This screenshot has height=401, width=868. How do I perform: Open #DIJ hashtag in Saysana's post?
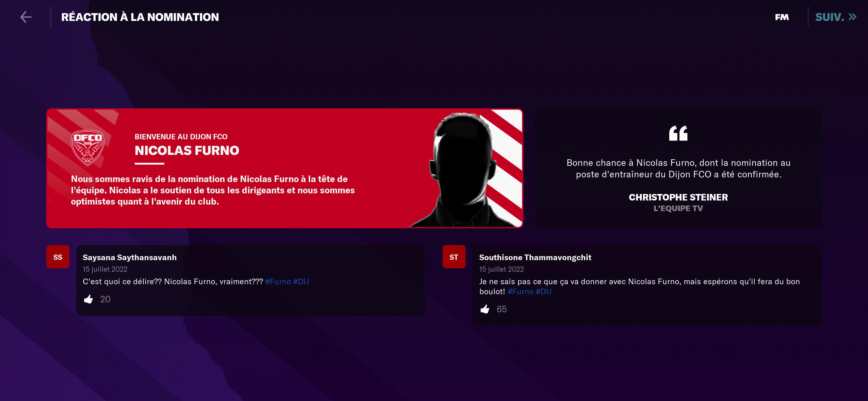coord(301,281)
